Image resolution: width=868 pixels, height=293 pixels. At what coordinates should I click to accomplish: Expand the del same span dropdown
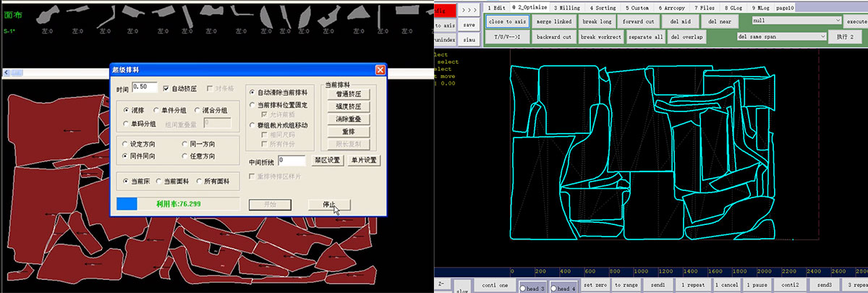click(822, 36)
